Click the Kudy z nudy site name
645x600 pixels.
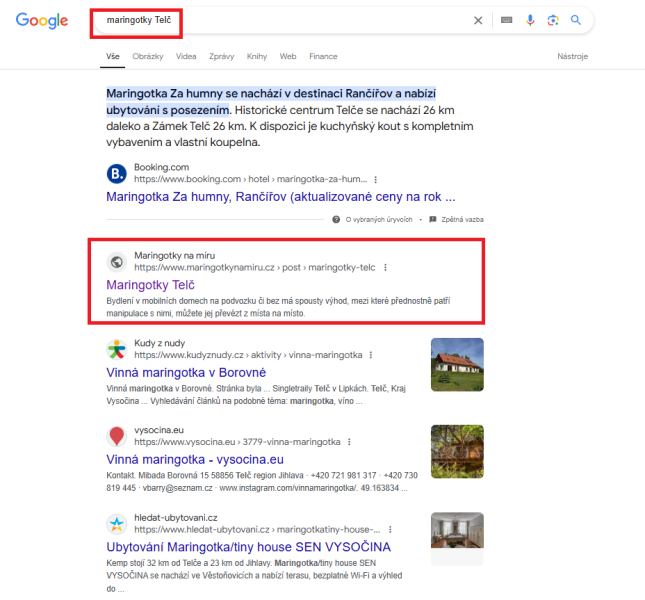pos(160,343)
